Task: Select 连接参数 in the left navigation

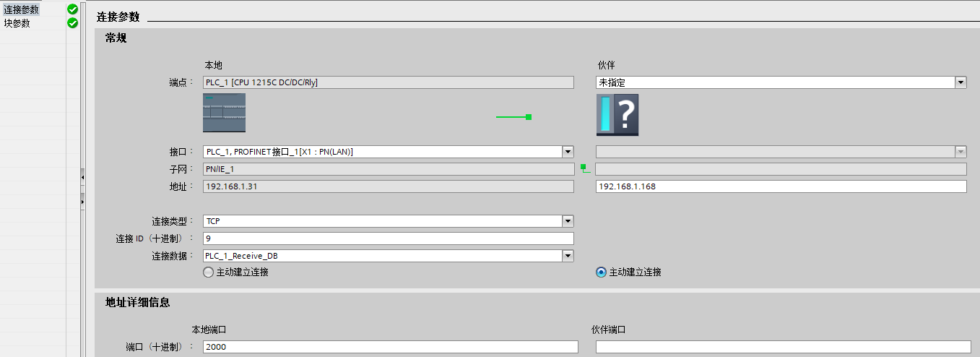Action: coord(22,9)
